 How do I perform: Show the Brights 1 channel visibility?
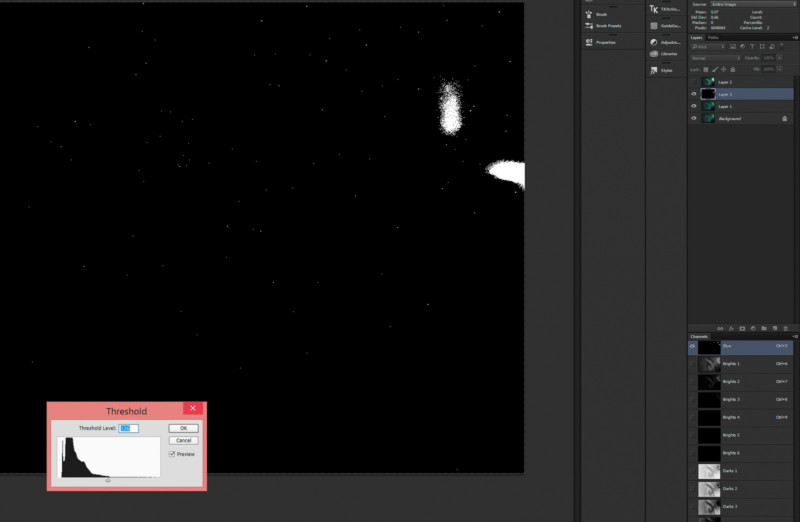694,364
